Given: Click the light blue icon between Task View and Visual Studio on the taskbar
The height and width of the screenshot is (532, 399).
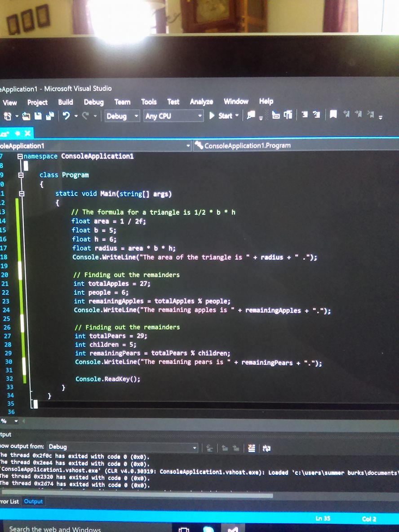Looking at the screenshot, I should pos(208,530).
